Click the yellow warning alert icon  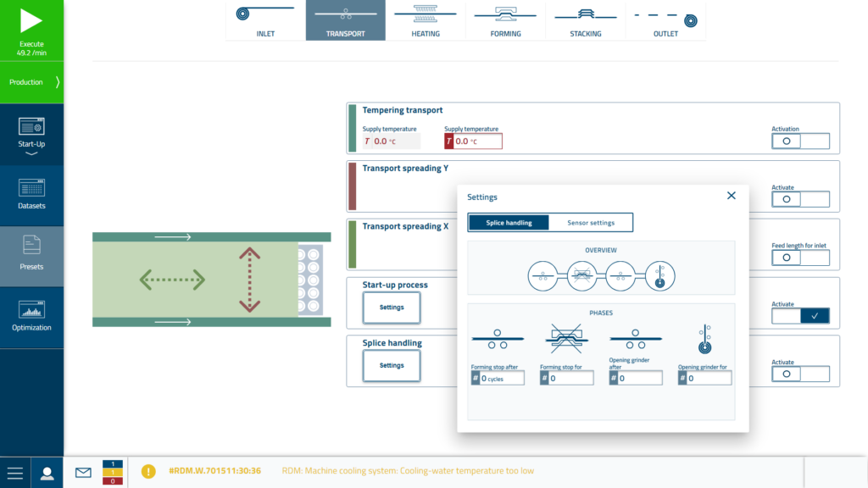pyautogui.click(x=148, y=471)
